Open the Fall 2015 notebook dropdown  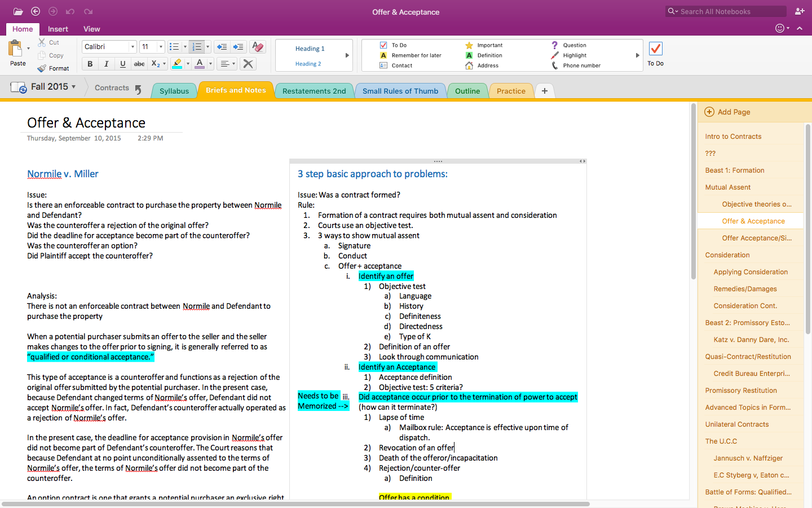[53, 86]
